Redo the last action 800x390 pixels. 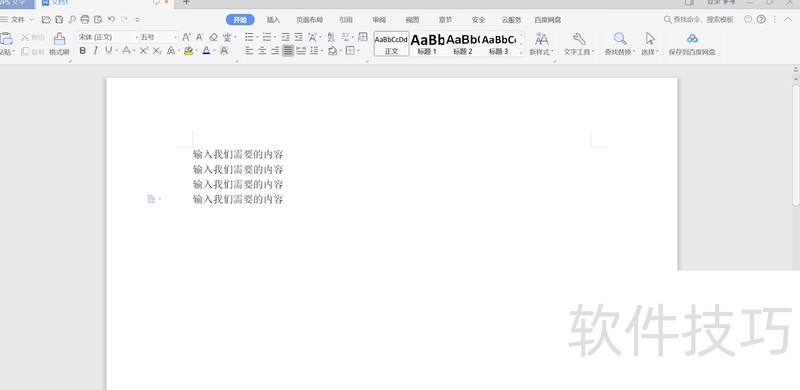click(x=124, y=19)
